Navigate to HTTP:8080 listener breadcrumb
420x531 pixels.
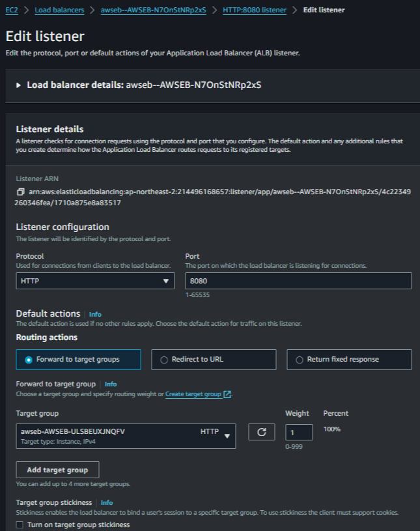tap(255, 10)
